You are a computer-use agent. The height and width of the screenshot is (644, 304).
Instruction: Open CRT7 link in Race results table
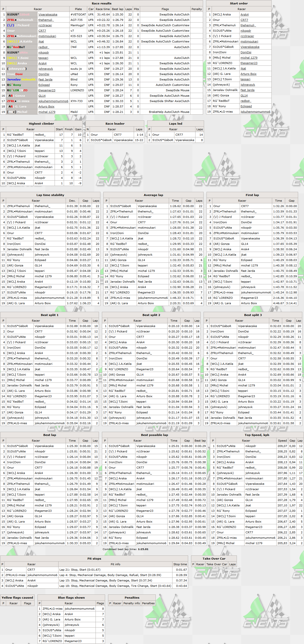[x=42, y=31]
